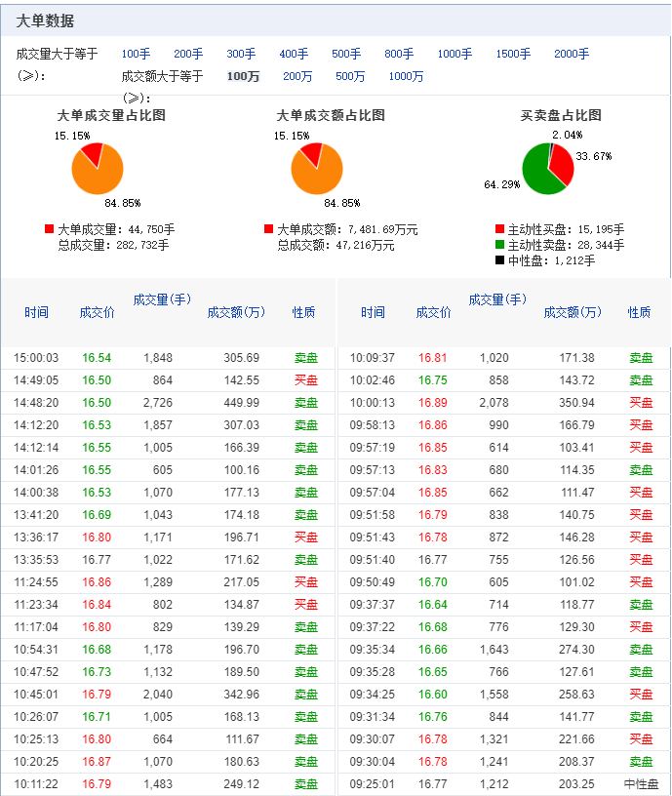Click left table 性质 column header
This screenshot has height=796, width=672.
[303, 312]
